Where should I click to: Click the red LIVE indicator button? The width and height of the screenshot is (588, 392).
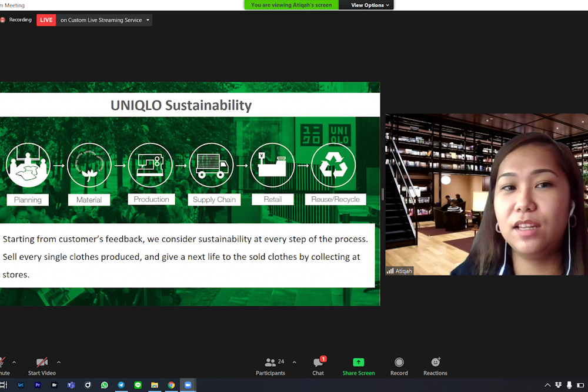[x=46, y=20]
